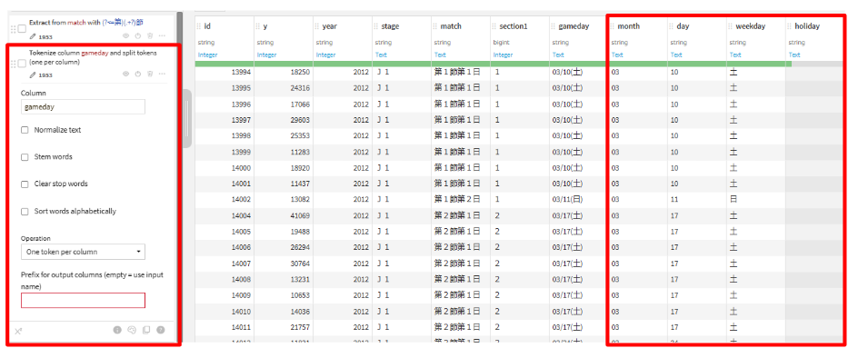The image size is (868, 358).
Task: Open more options for Extract from match step
Action: point(162,35)
